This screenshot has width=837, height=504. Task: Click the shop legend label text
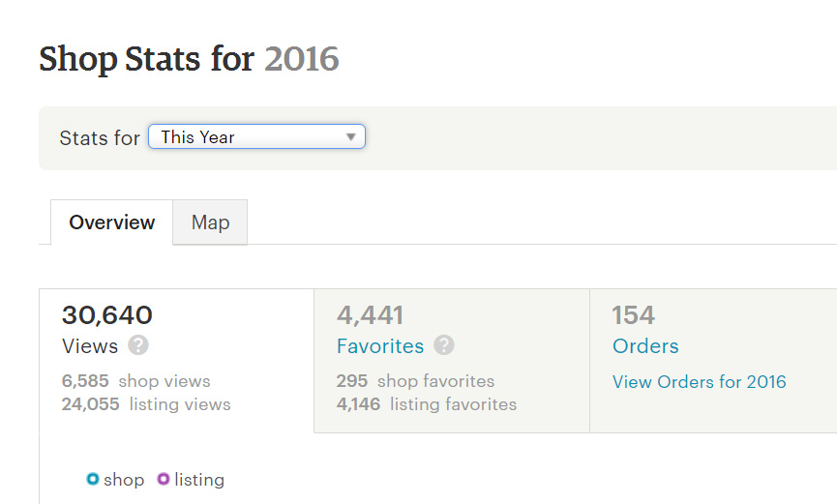[124, 480]
